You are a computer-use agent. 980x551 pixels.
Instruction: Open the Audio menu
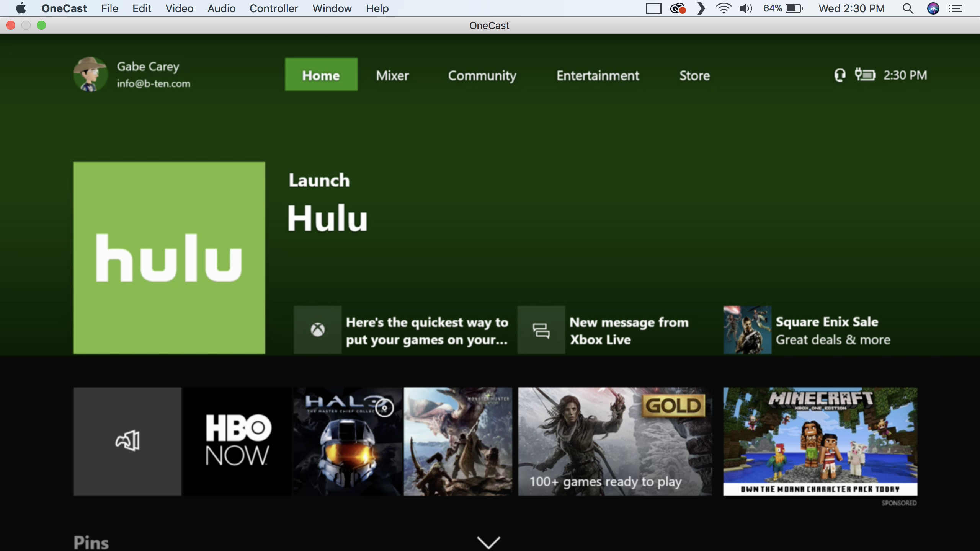(221, 8)
